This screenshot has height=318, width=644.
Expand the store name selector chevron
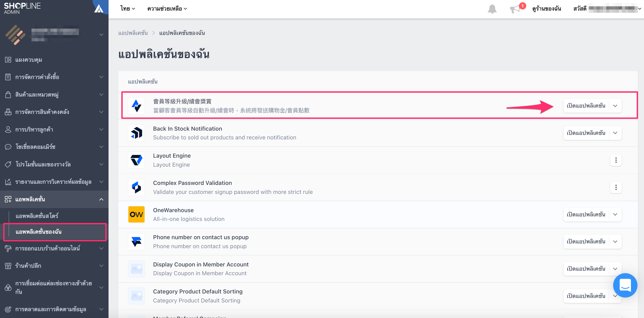click(x=101, y=34)
